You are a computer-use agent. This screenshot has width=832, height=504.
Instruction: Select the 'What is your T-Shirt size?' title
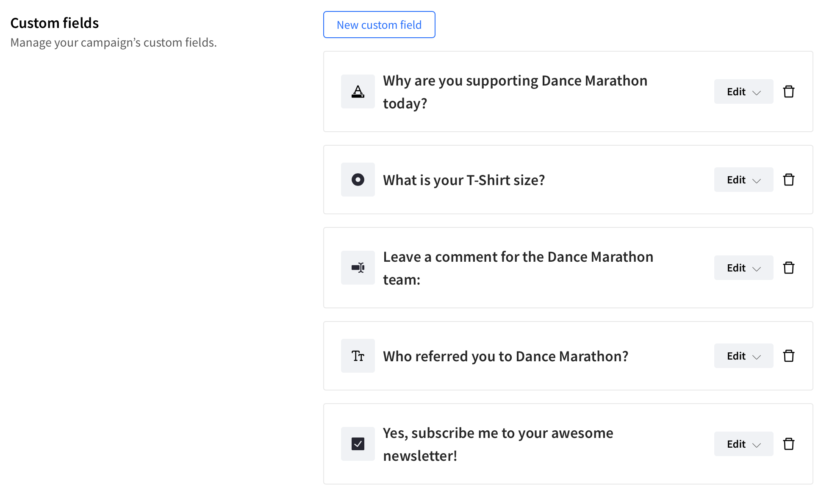(x=464, y=180)
